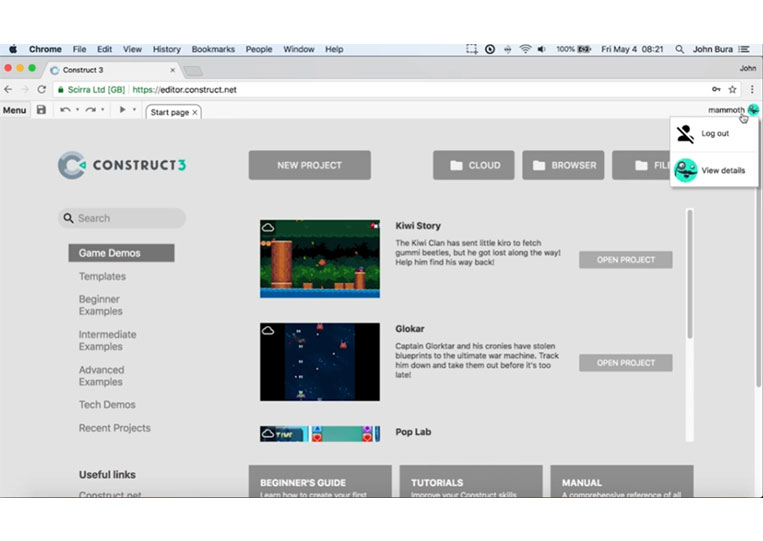Click the Preview play icon
763x541 pixels.
coord(123,110)
